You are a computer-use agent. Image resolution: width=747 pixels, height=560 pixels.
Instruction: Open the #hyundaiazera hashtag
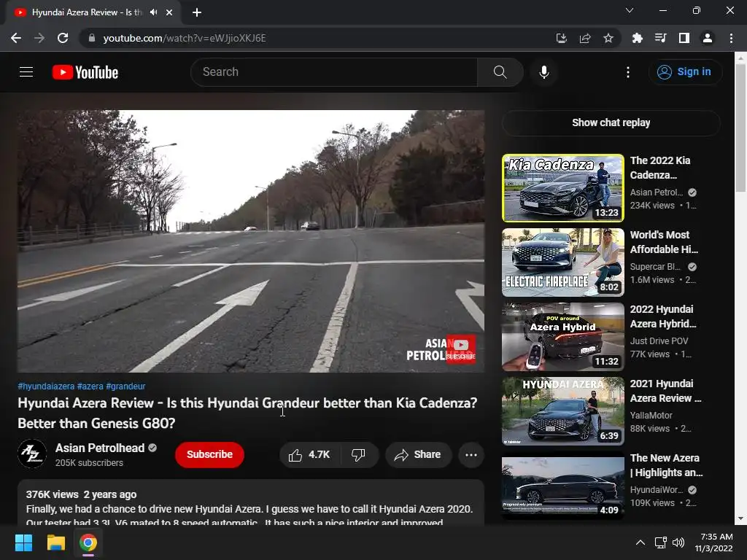click(46, 386)
